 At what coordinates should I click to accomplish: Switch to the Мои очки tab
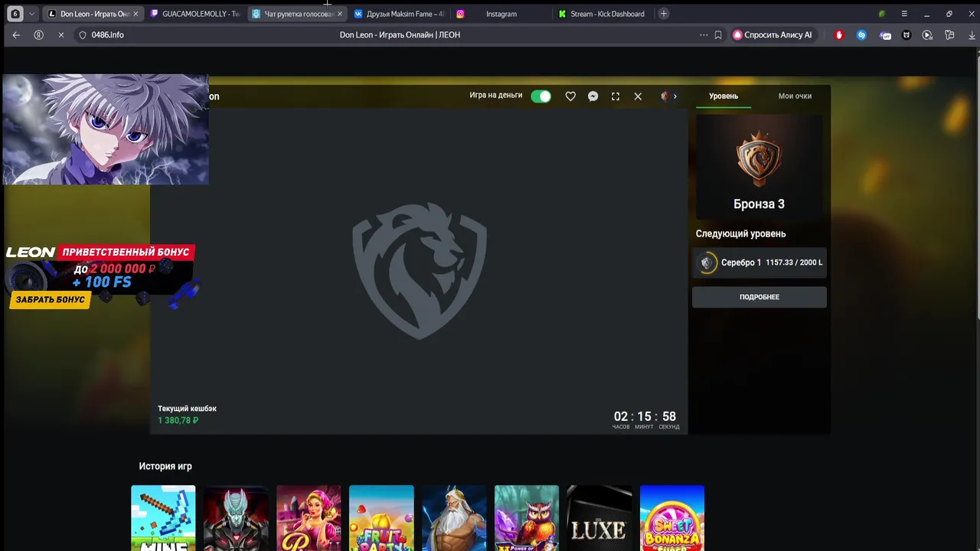[795, 96]
